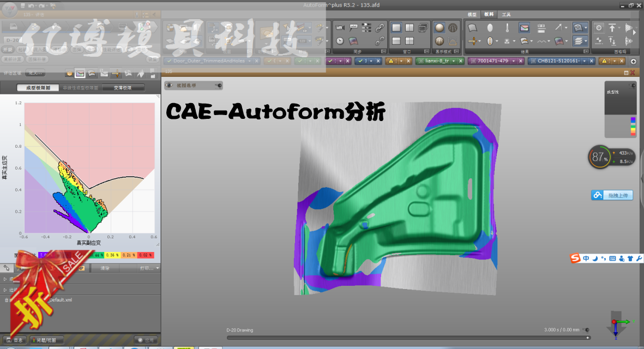This screenshot has height=349, width=644.
Task: Toggle the view eye control in viewport
Action: (170, 86)
